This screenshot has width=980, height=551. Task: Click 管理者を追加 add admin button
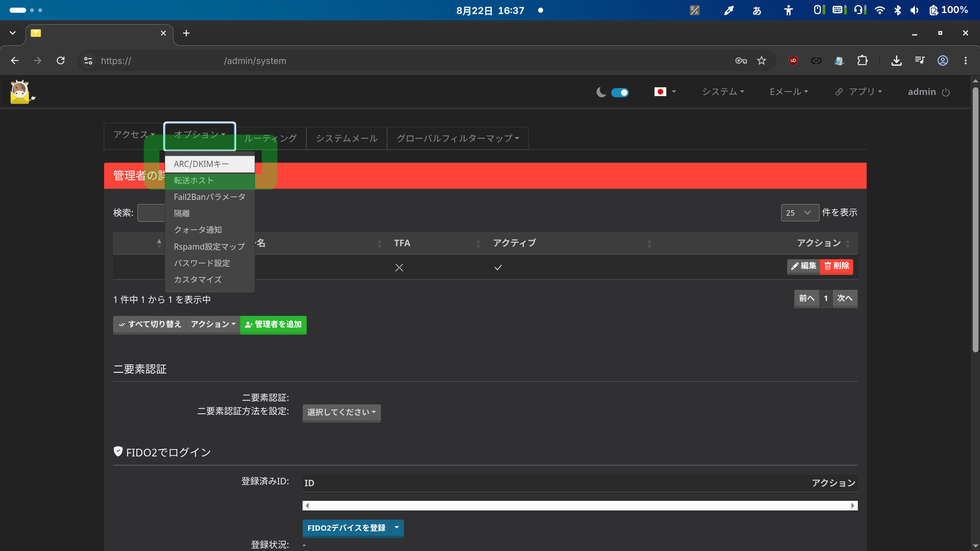click(x=273, y=325)
